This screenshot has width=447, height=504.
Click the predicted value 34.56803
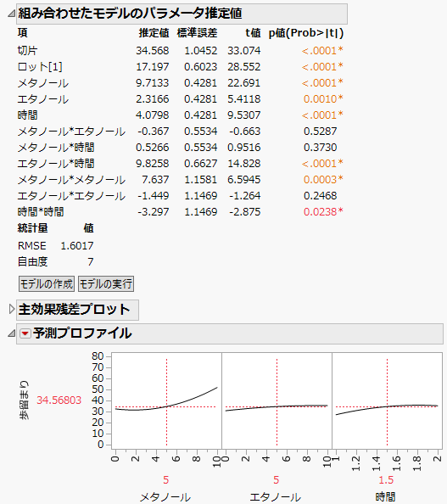(x=59, y=400)
